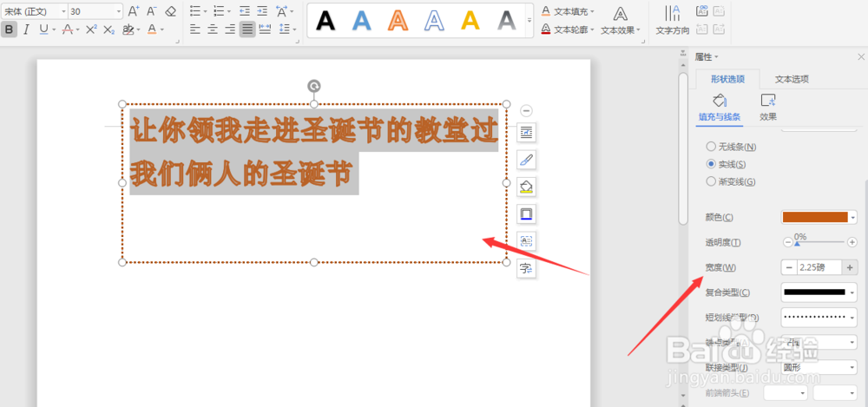
Task: Decrease transparency with the minus button
Action: pyautogui.click(x=787, y=242)
